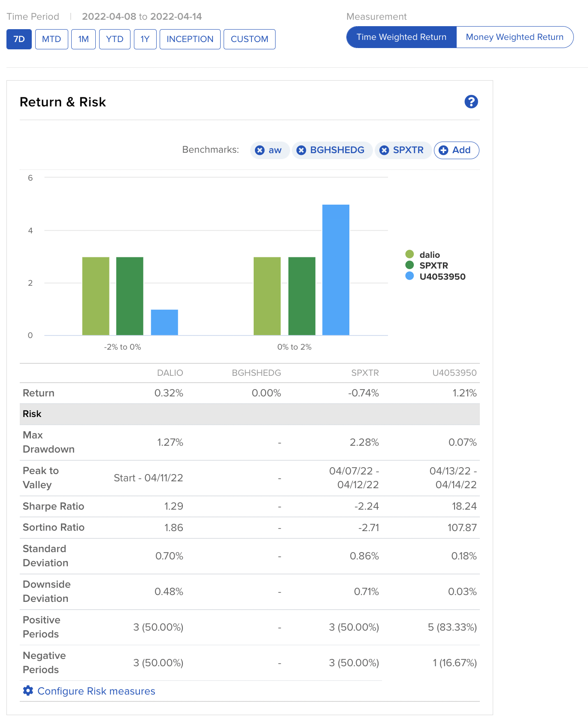Pick the 1Y time period
Screen dimensions: 588x725
coord(145,39)
